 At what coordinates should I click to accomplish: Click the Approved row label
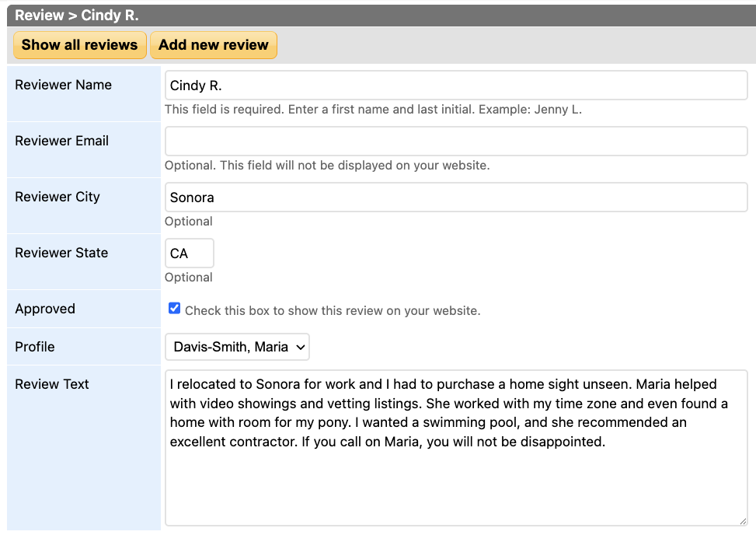pyautogui.click(x=45, y=309)
